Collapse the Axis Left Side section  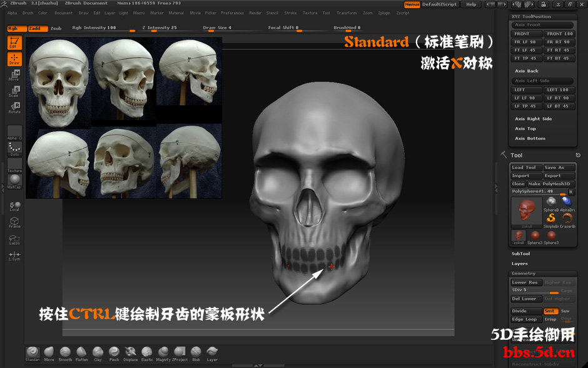click(x=542, y=81)
